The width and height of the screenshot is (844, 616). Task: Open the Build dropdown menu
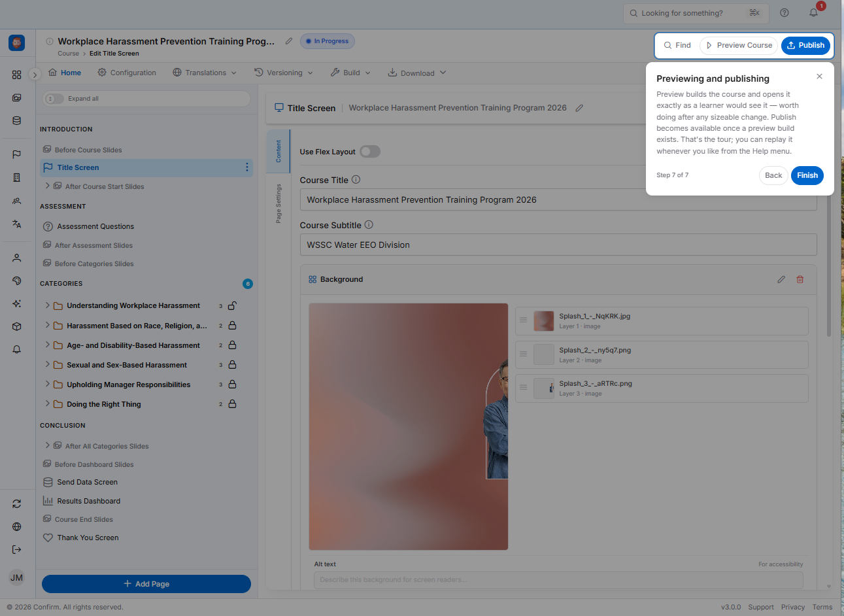[x=350, y=73]
